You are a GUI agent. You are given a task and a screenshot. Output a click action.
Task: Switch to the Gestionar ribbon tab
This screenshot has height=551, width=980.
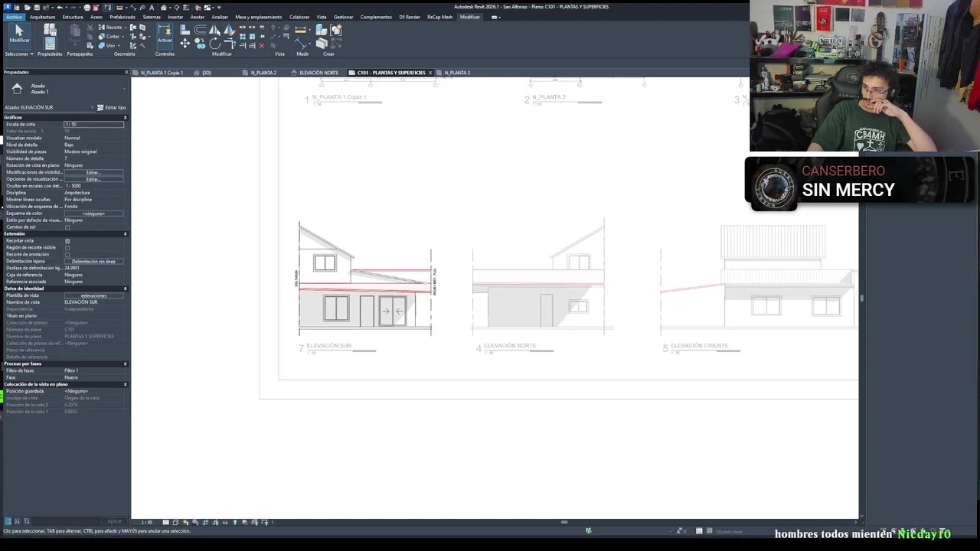344,17
